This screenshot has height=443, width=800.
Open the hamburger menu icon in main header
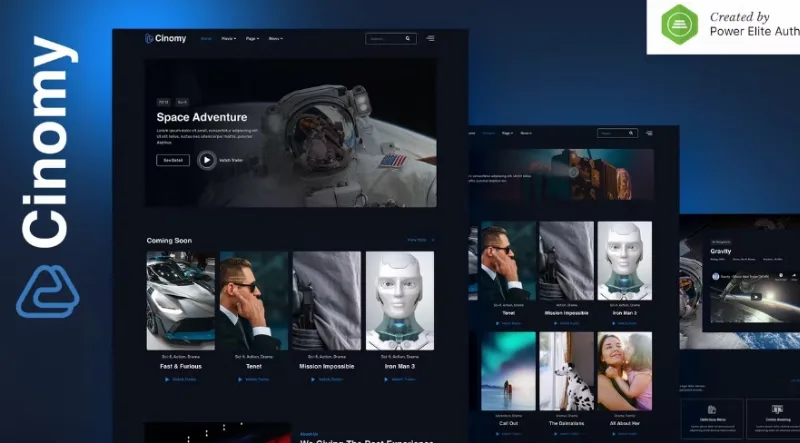(431, 38)
